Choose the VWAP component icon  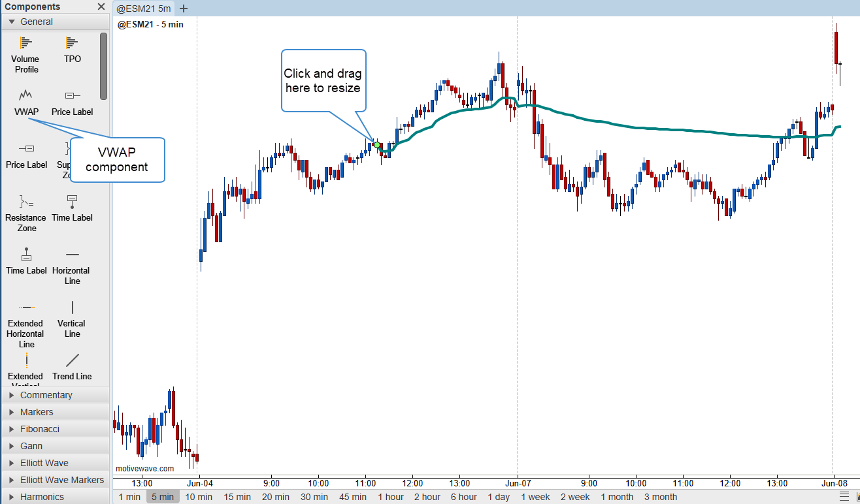[26, 97]
